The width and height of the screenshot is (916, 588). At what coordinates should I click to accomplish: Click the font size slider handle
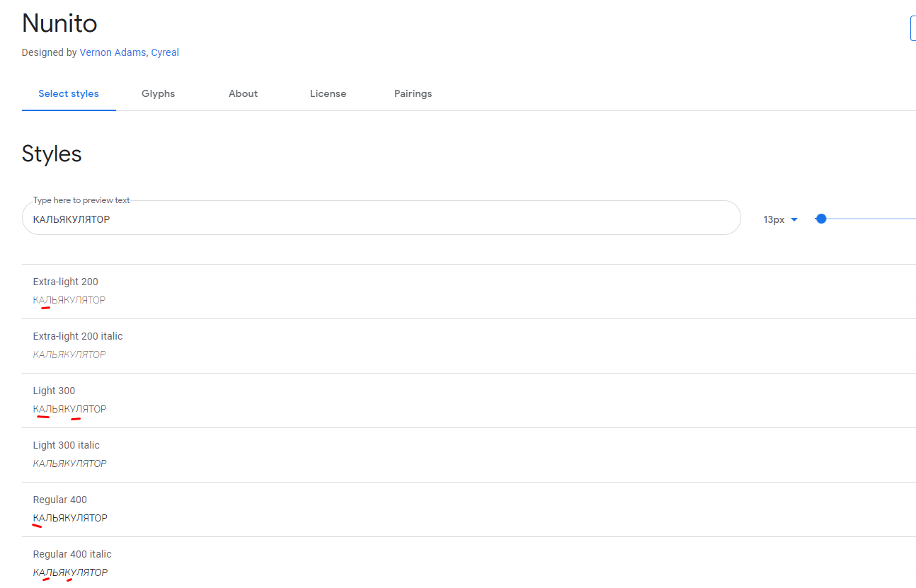(821, 219)
